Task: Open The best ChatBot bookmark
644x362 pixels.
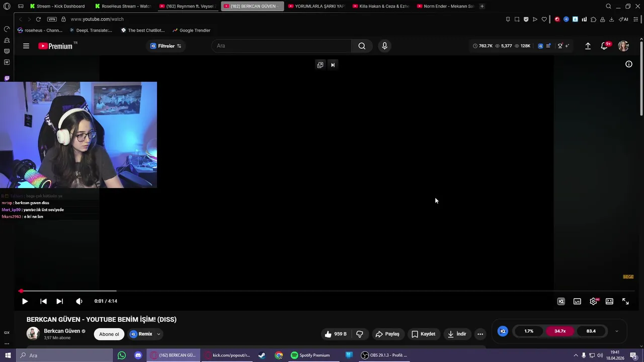Action: 143,30
